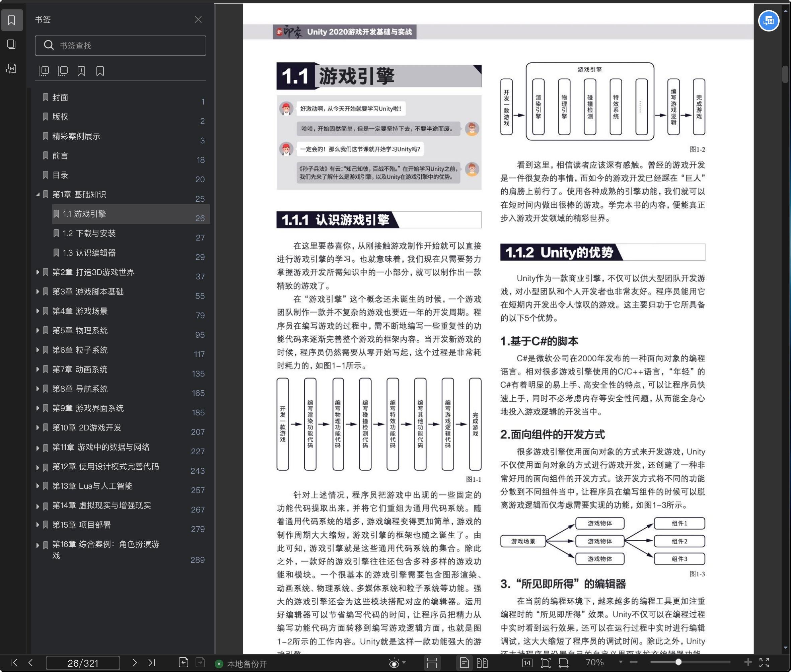
Task: Click the fit page icon
Action: pos(546,663)
